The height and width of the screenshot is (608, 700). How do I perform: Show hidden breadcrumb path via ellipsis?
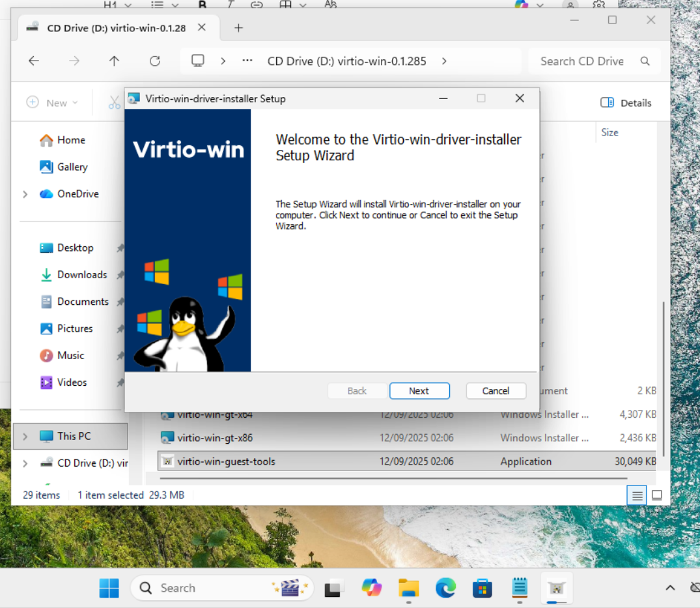point(247,61)
